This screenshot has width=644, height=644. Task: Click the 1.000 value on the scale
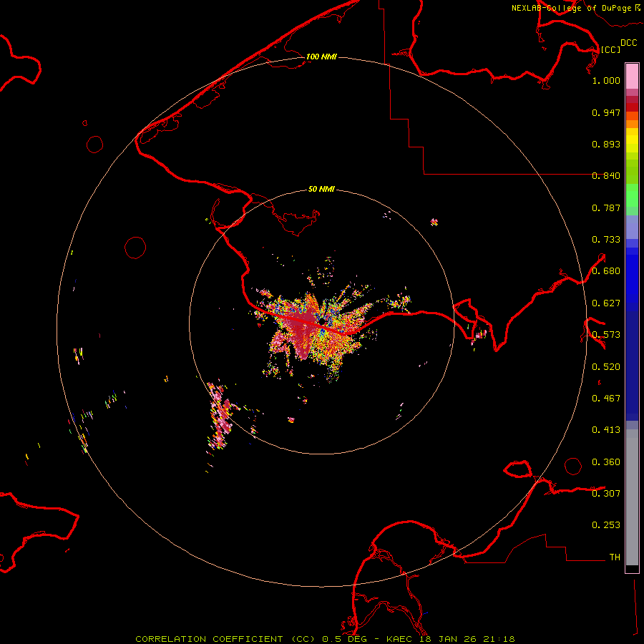point(605,81)
